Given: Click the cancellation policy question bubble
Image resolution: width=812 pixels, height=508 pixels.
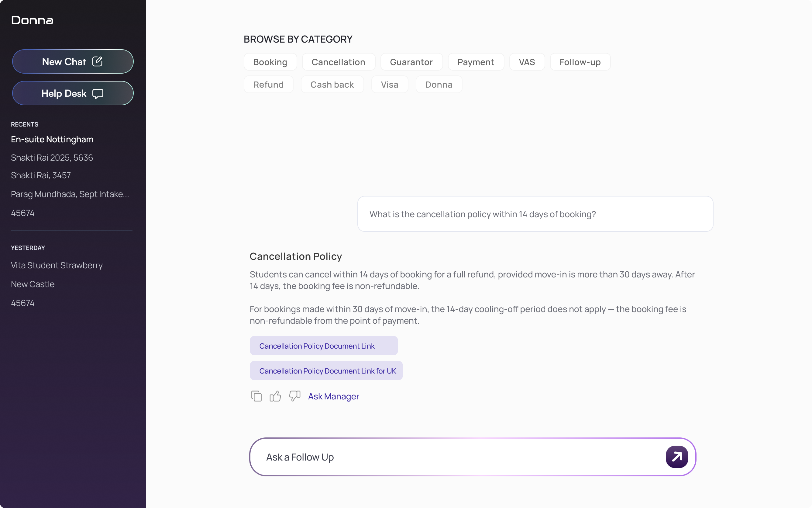Looking at the screenshot, I should (x=535, y=214).
